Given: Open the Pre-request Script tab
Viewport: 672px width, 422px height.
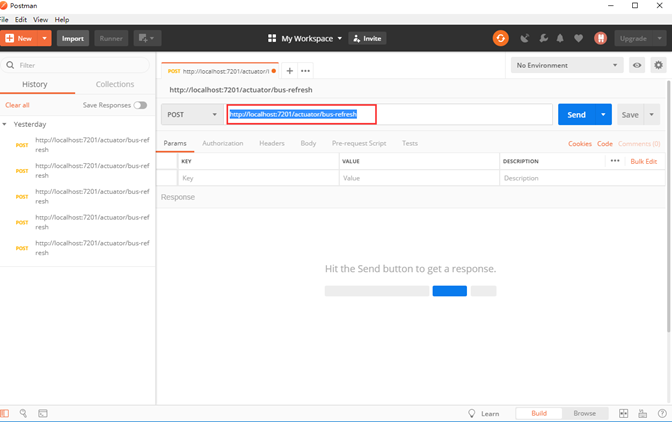Looking at the screenshot, I should [x=359, y=143].
